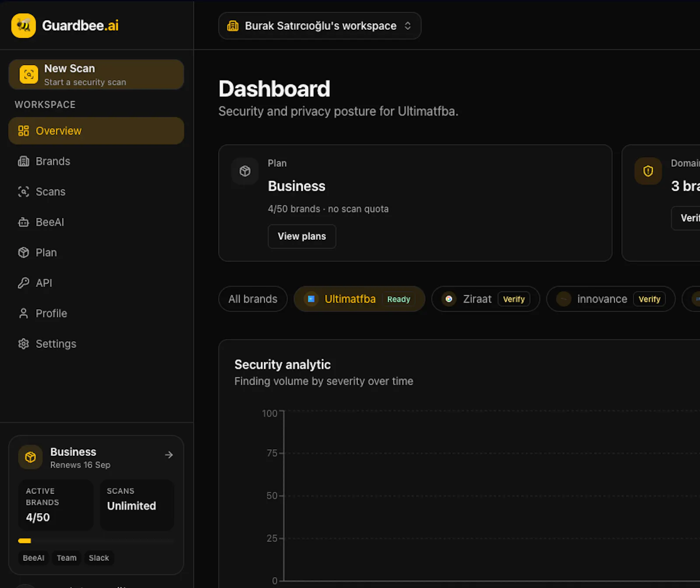The height and width of the screenshot is (588, 700).
Task: Click the brand usage progress bar
Action: coord(96,541)
